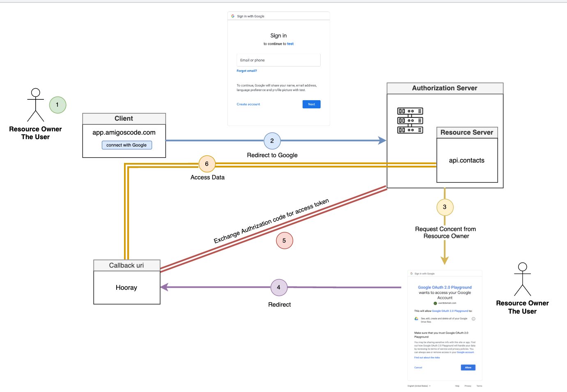Click the Privacy link below consent dialog
Screen dimensions: 567x392
coord(468,386)
